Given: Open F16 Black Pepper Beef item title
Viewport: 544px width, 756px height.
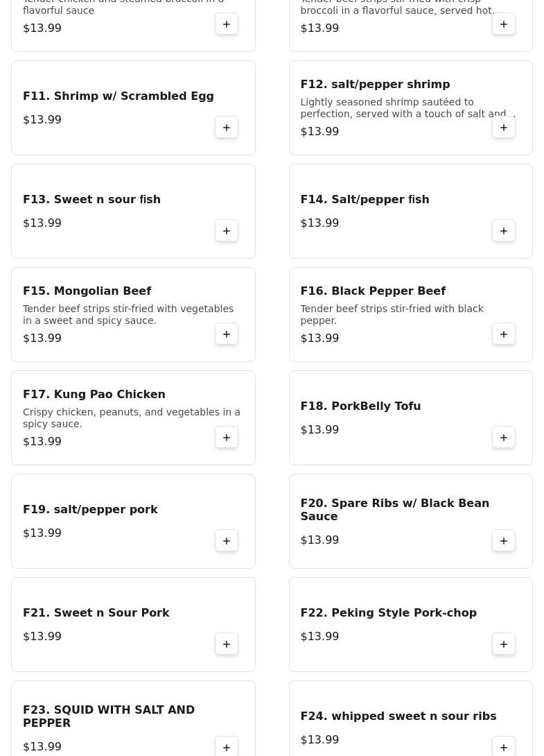Looking at the screenshot, I should pyautogui.click(x=373, y=291).
